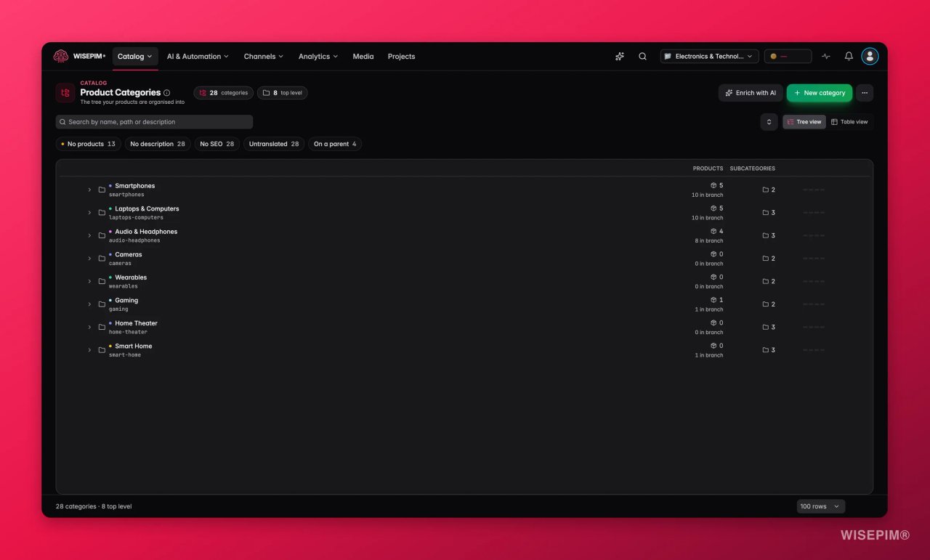The width and height of the screenshot is (930, 560).
Task: Expand the Home Theater category
Action: (89, 327)
